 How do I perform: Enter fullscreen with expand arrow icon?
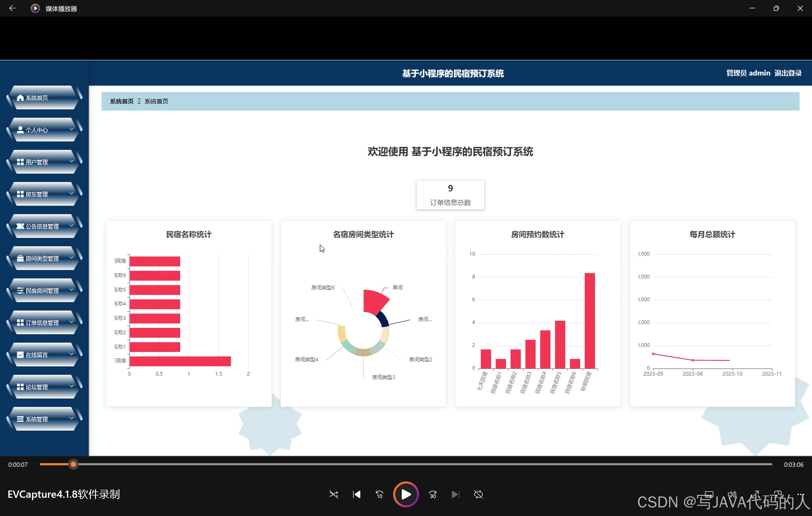(755, 494)
